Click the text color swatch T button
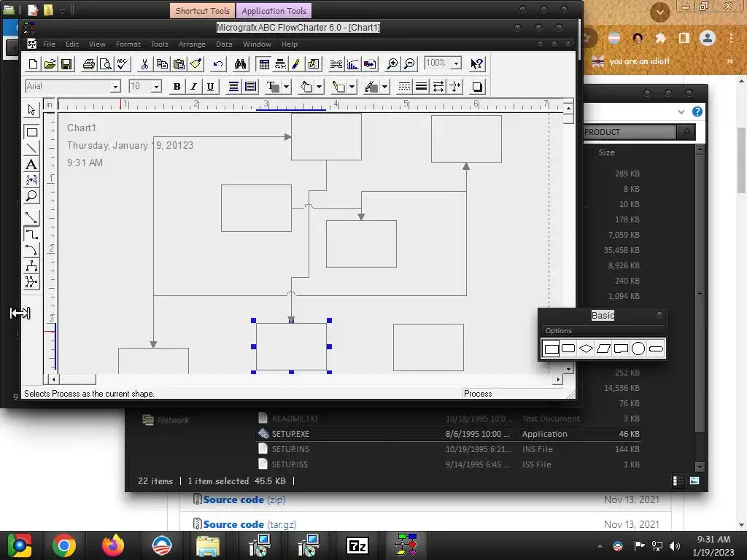This screenshot has width=747, height=560. click(273, 87)
